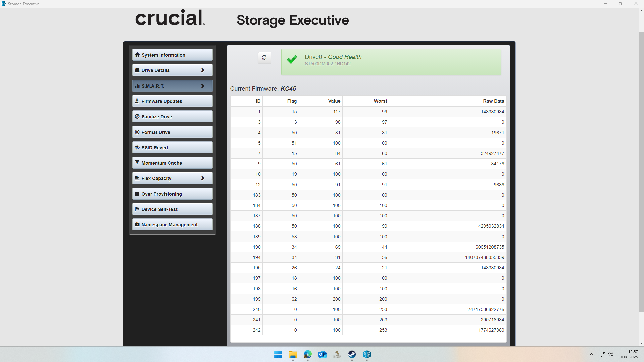Select raw data 24717536822776 in row 240
Image resolution: width=644 pixels, height=362 pixels.
coord(486,309)
